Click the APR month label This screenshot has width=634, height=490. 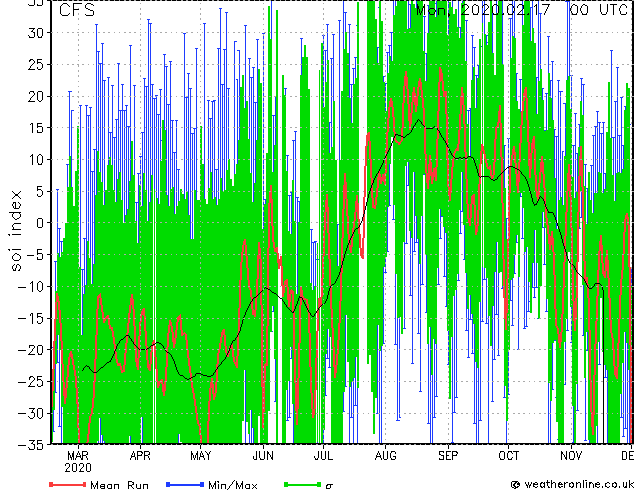[140, 456]
